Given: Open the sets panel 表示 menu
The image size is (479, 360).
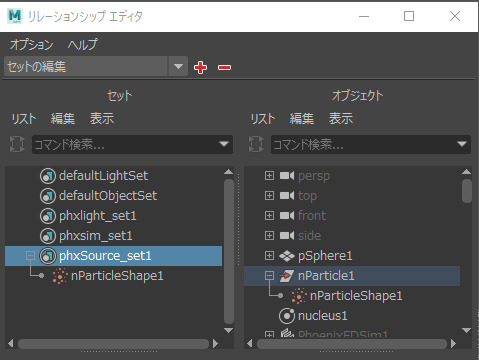Looking at the screenshot, I should click(102, 119).
